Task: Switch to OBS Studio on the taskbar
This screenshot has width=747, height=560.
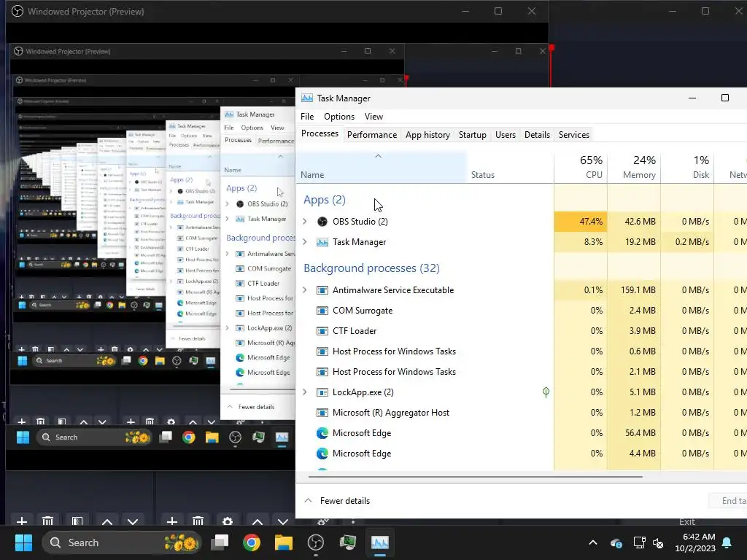Action: click(x=315, y=542)
